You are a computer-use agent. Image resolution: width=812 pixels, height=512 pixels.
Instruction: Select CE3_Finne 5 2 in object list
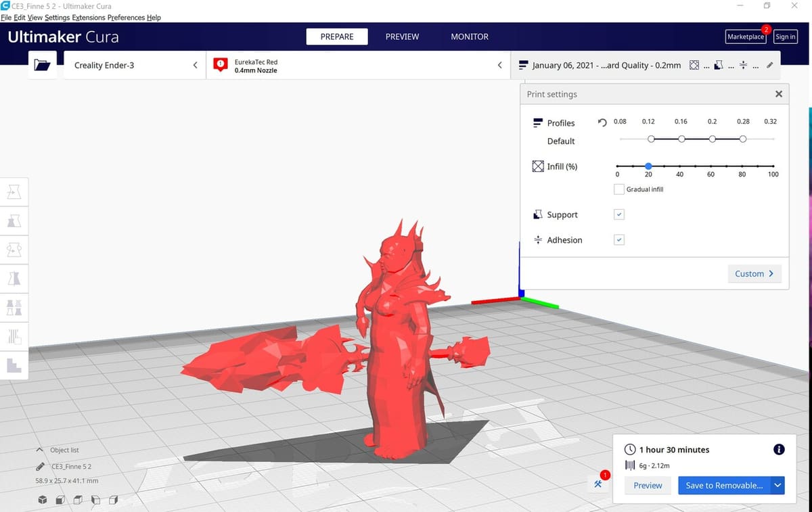72,467
